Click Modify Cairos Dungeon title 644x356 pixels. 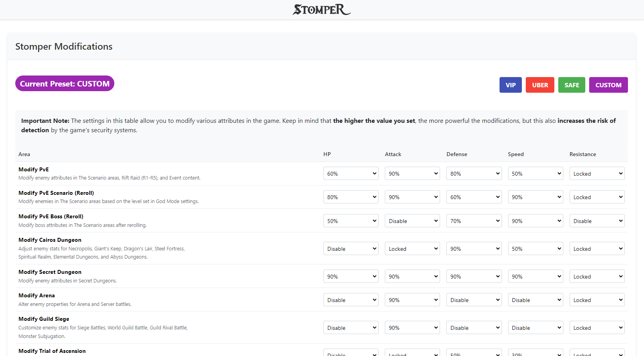coord(50,240)
